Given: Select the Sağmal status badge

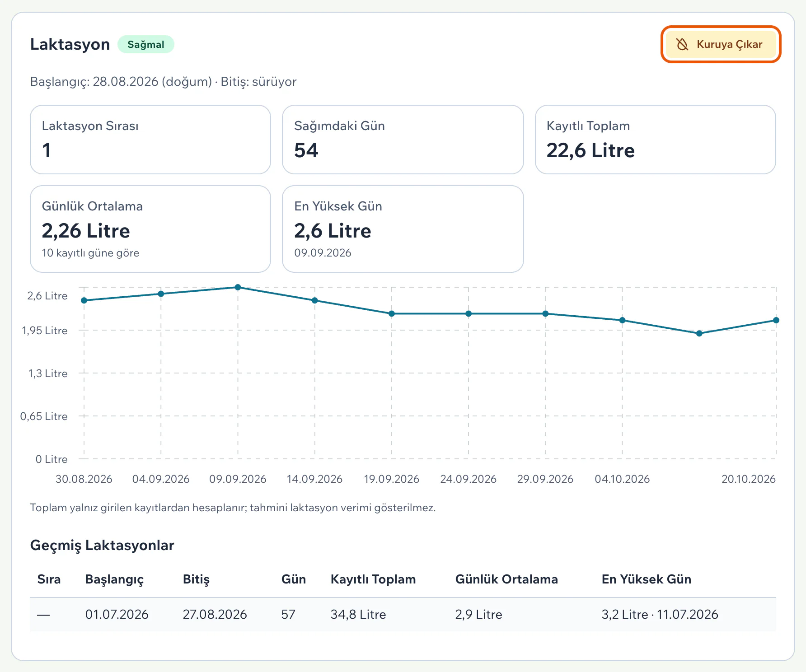Looking at the screenshot, I should pos(146,44).
